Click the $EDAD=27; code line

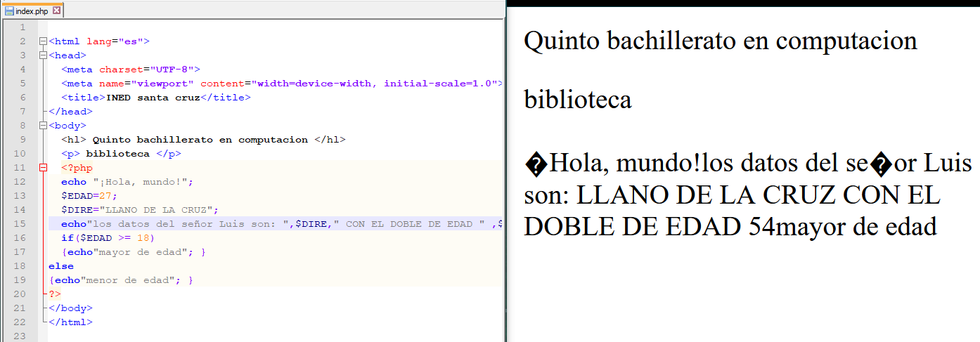[89, 196]
